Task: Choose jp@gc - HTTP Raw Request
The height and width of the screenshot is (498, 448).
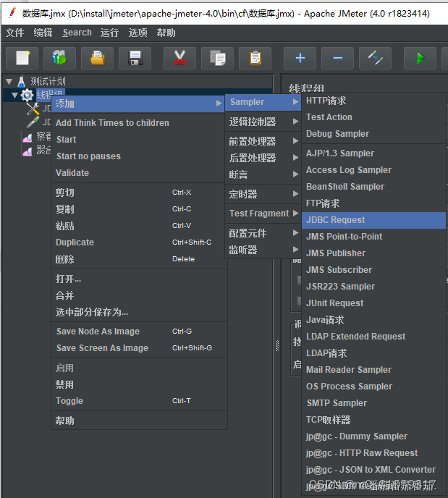Action: coord(373,453)
